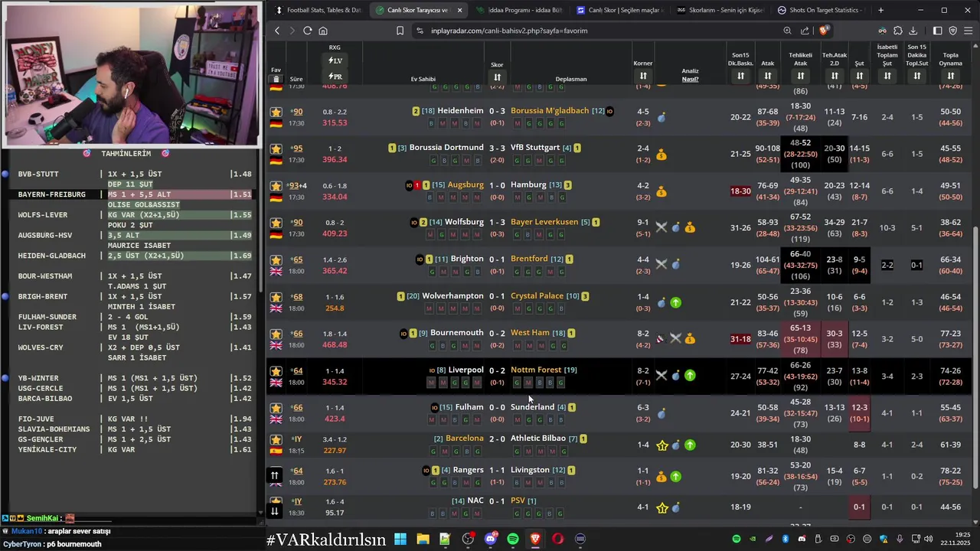Click trash icon under Fav header
This screenshot has height=551, width=980.
click(x=276, y=79)
